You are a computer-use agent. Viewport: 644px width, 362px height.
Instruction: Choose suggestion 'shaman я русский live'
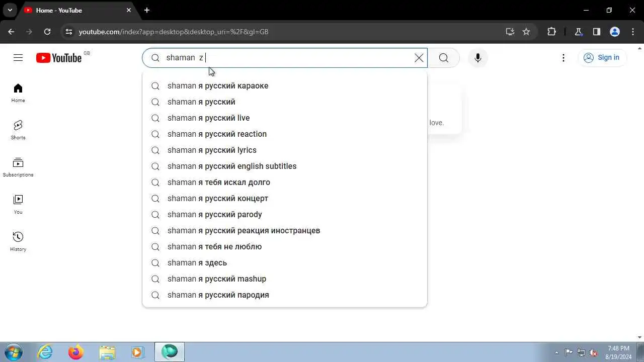pyautogui.click(x=285, y=118)
